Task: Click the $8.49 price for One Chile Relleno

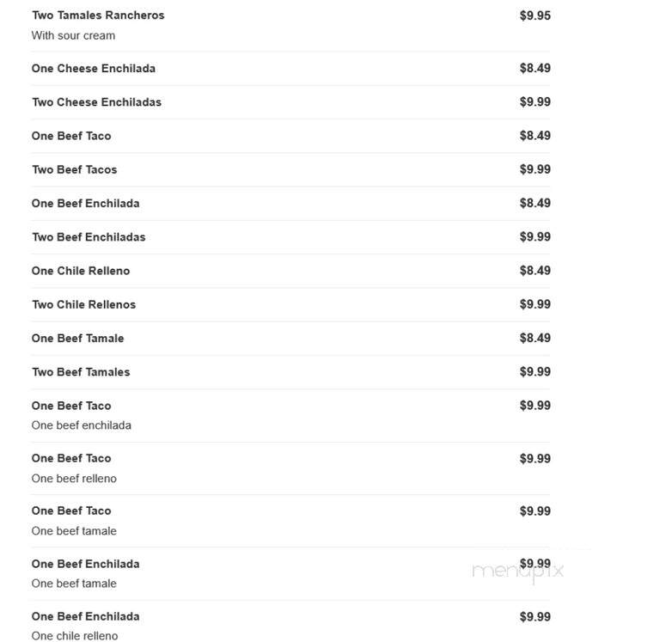Action: [535, 271]
